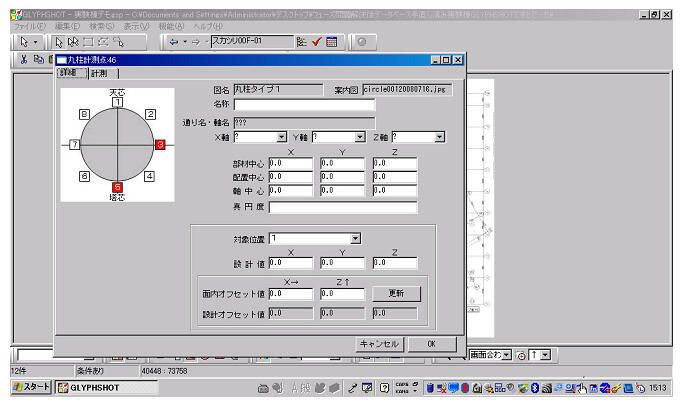Click the grid table icon in toolbar

tap(332, 42)
